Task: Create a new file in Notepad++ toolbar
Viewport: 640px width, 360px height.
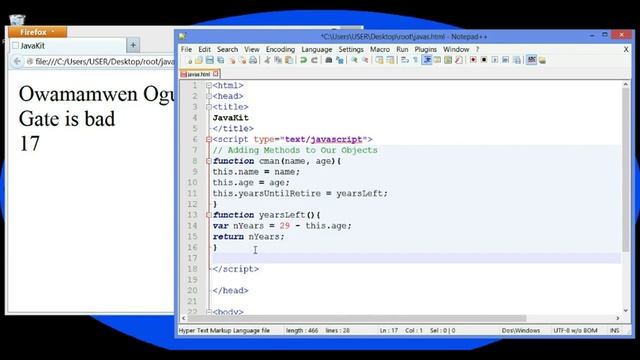Action: [189, 60]
